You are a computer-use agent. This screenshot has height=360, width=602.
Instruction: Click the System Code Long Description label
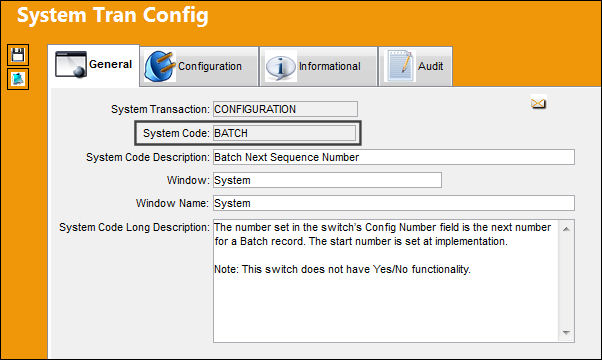pos(134,227)
